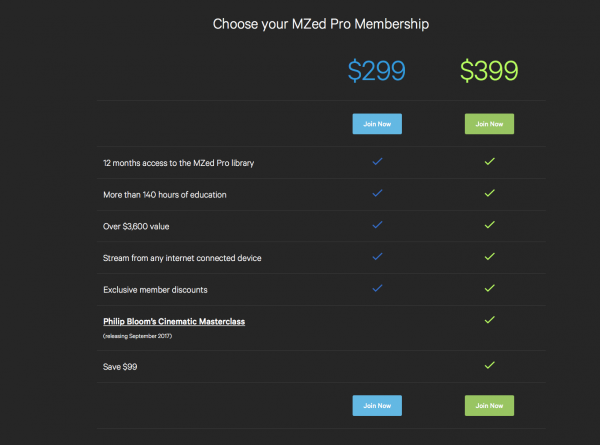Click top green Join Now button

[x=490, y=124]
